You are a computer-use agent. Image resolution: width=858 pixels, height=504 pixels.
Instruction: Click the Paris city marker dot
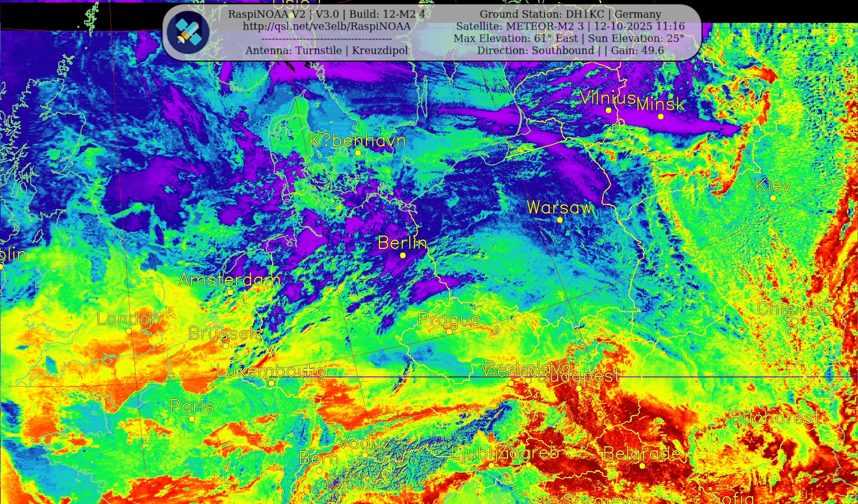[x=192, y=419]
